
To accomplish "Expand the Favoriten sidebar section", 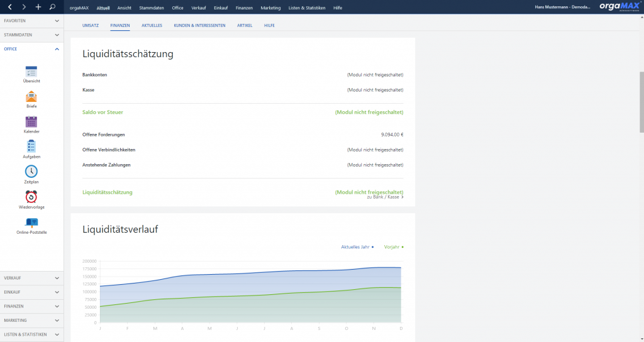I will [31, 21].
